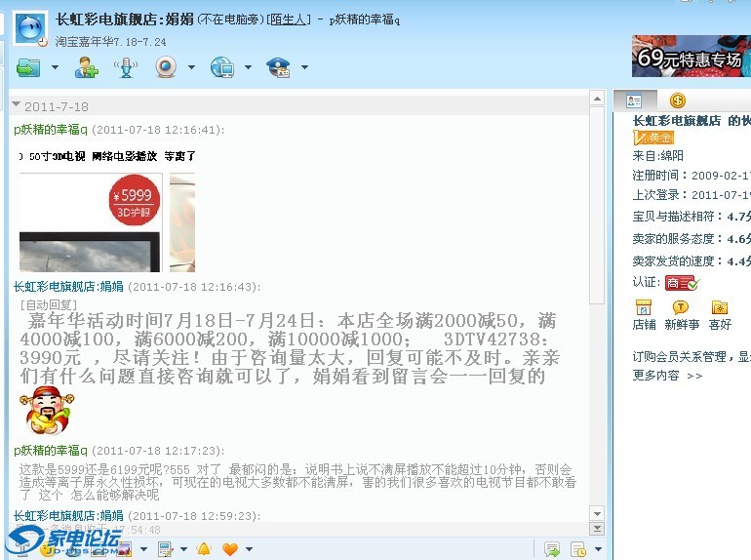
Task: Start voice chat with microphone icon
Action: pos(126,67)
